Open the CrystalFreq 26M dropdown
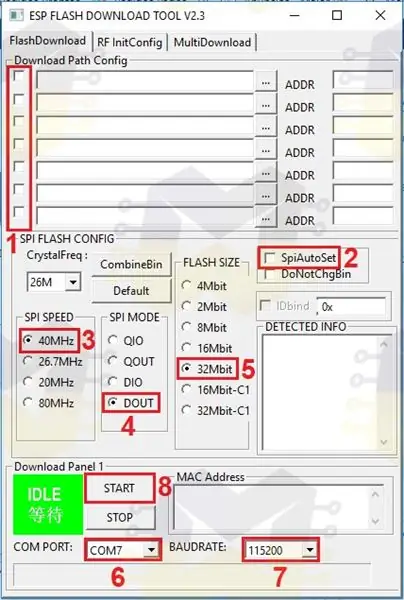 [x=72, y=282]
